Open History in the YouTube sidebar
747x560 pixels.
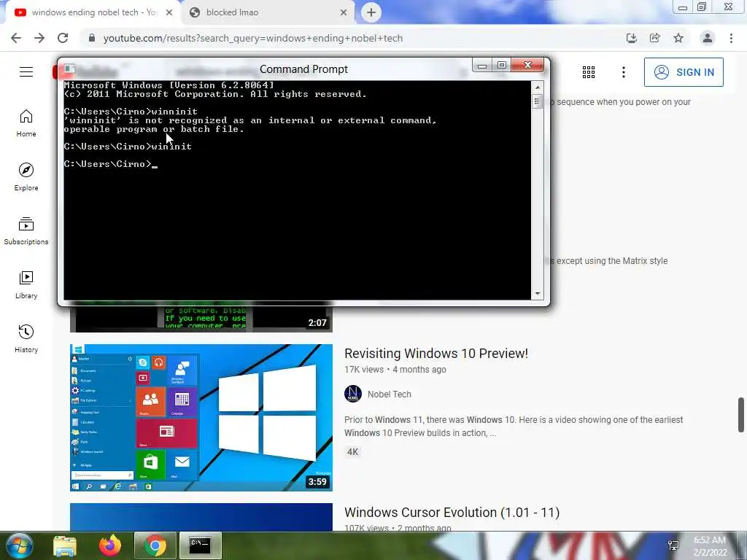(x=26, y=338)
